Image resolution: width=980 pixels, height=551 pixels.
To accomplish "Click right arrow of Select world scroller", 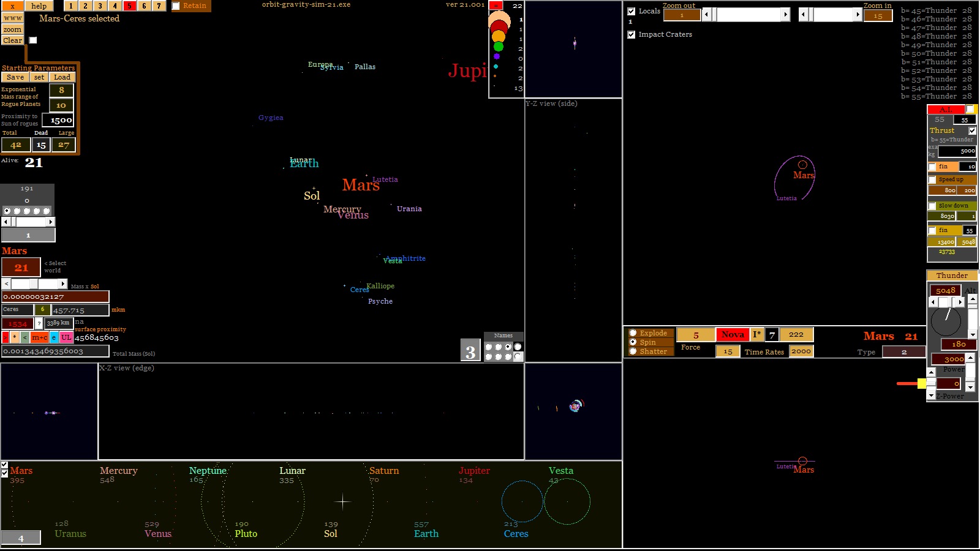I will (x=62, y=284).
